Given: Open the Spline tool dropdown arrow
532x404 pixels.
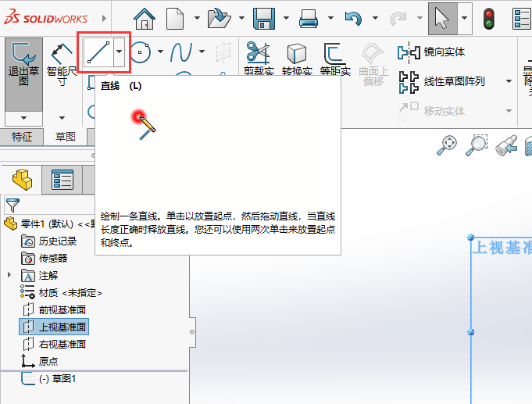Looking at the screenshot, I should point(202,52).
